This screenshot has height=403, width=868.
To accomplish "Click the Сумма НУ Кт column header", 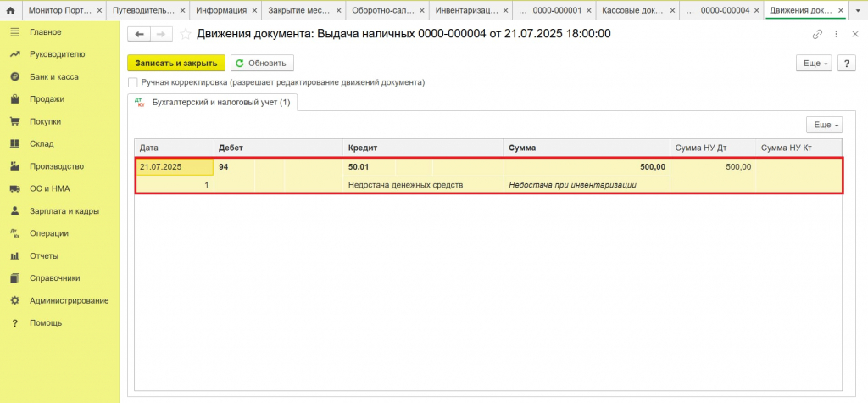I will tap(798, 148).
